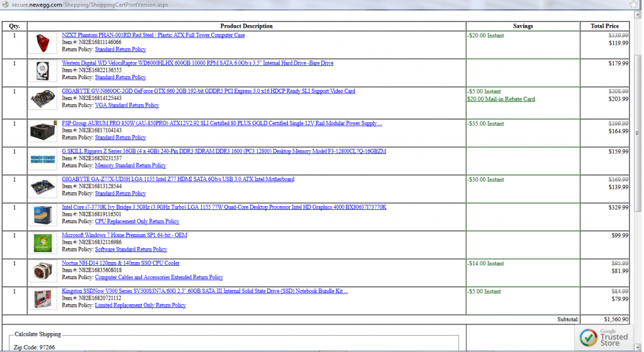Open CPU Replacement Only Return Policy link
644x352 pixels.
[x=137, y=221]
